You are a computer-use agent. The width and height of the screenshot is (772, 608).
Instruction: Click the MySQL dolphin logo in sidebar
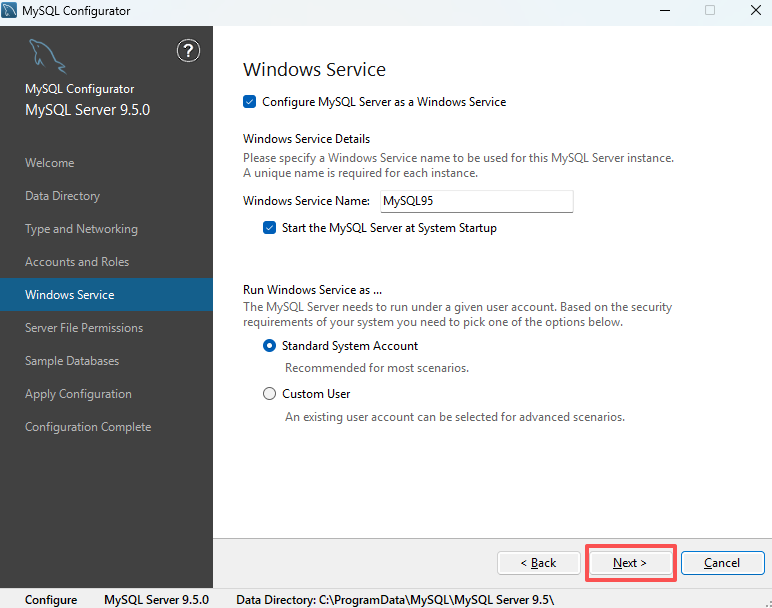[47, 56]
